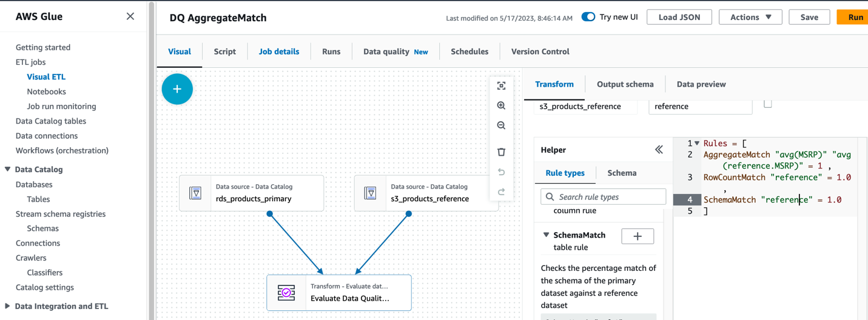Click the Search rule types field
Screen dimensions: 868x320
[603, 197]
